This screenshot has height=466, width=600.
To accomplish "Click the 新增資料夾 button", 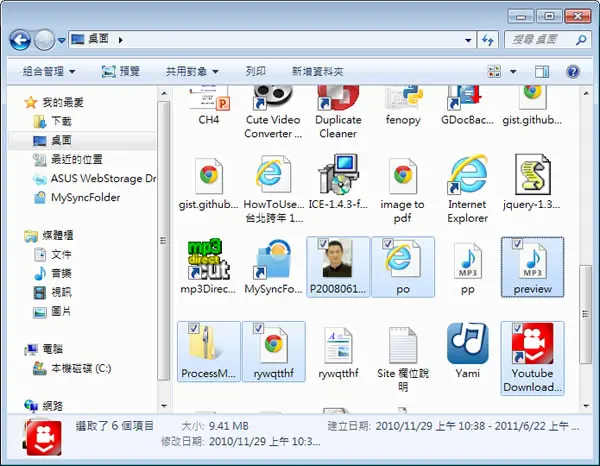I will pyautogui.click(x=317, y=72).
